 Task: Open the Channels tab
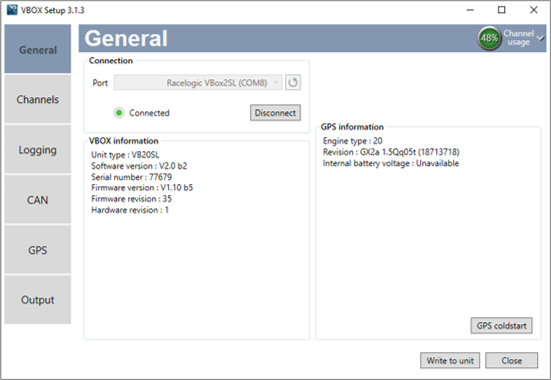[x=38, y=99]
